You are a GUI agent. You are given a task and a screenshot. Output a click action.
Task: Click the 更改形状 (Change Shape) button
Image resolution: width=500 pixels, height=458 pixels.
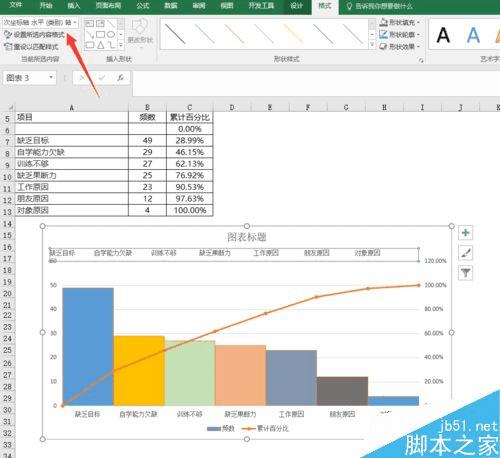[x=140, y=32]
